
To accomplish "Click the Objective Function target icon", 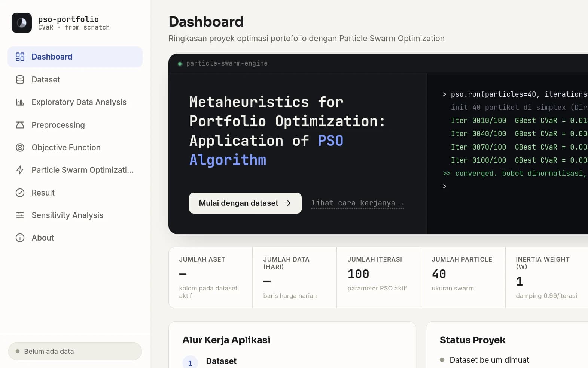I will pos(20,148).
